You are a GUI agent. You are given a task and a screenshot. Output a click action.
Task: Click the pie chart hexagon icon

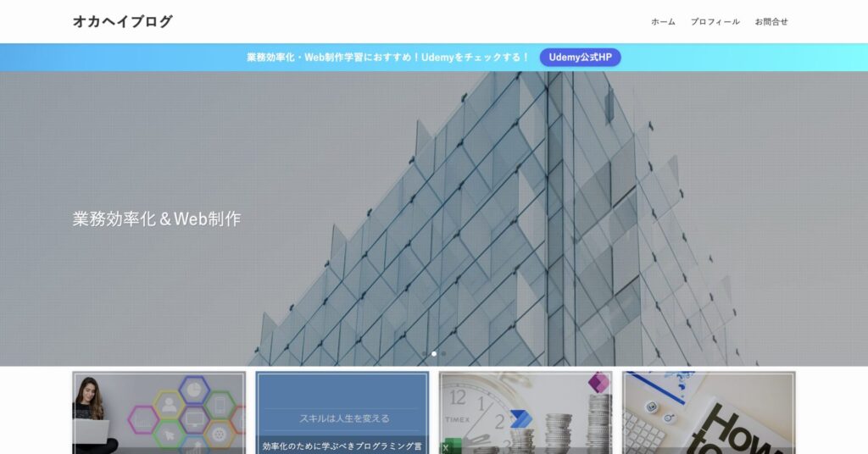click(x=194, y=390)
